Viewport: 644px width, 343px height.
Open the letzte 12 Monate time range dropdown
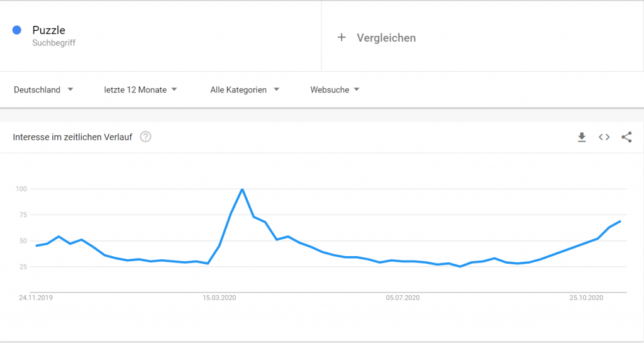click(140, 89)
